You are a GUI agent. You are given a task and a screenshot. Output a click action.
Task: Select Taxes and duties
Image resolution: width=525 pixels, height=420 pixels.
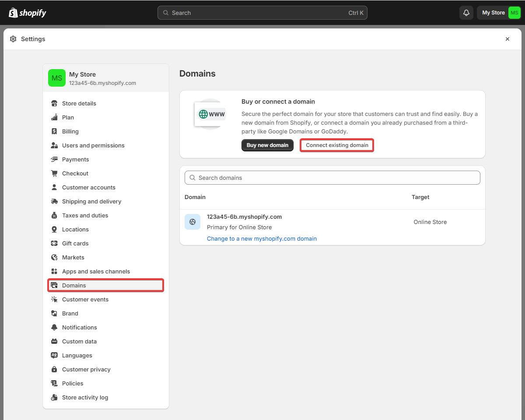[x=85, y=215]
